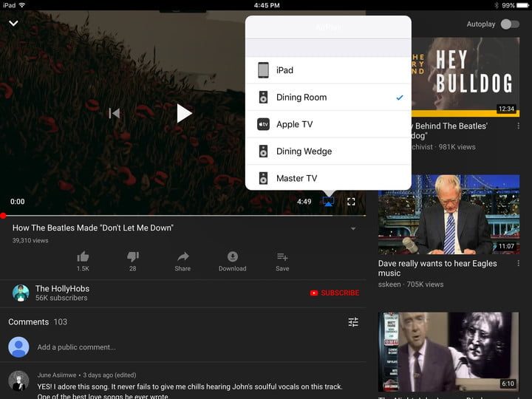Collapse the video player with the down chevron
The height and width of the screenshot is (399, 532).
click(x=13, y=24)
